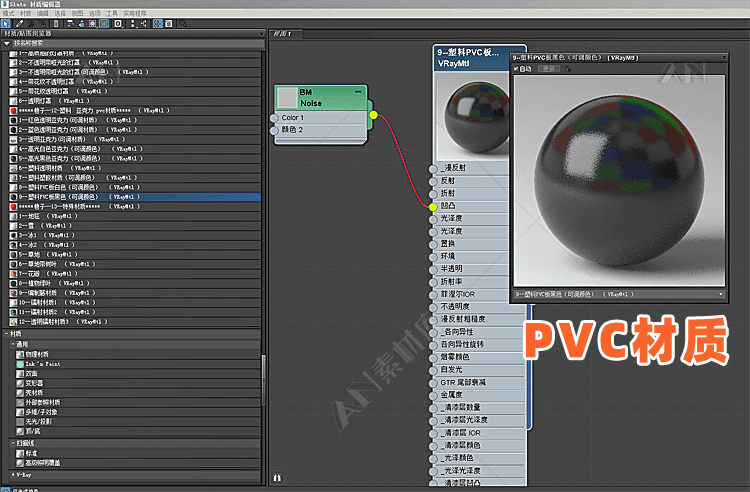
Task: Open the 材质 menu
Action: (x=26, y=13)
